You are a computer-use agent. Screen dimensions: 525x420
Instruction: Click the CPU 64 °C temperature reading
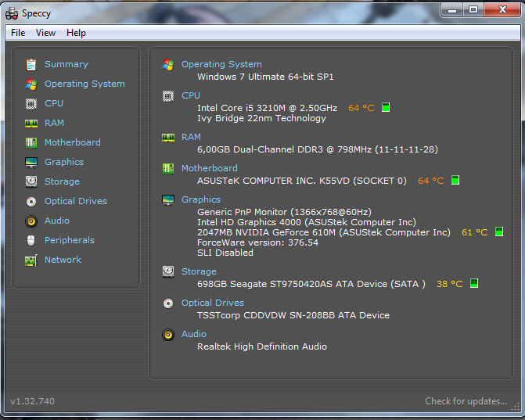(x=361, y=108)
